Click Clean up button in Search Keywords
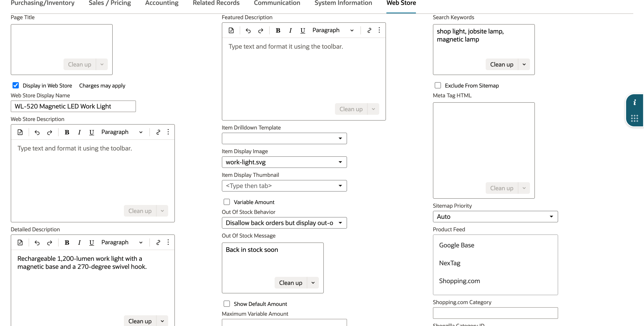The width and height of the screenshot is (644, 326). [502, 64]
